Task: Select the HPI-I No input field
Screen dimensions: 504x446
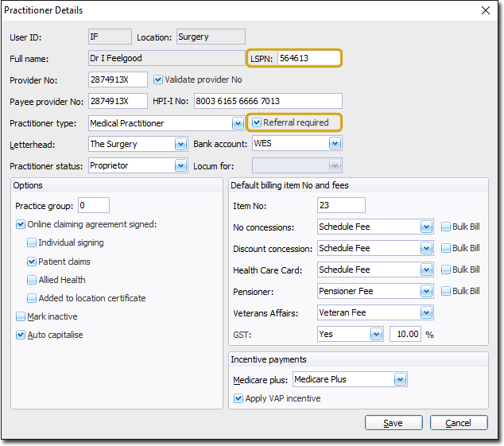Action: point(267,101)
